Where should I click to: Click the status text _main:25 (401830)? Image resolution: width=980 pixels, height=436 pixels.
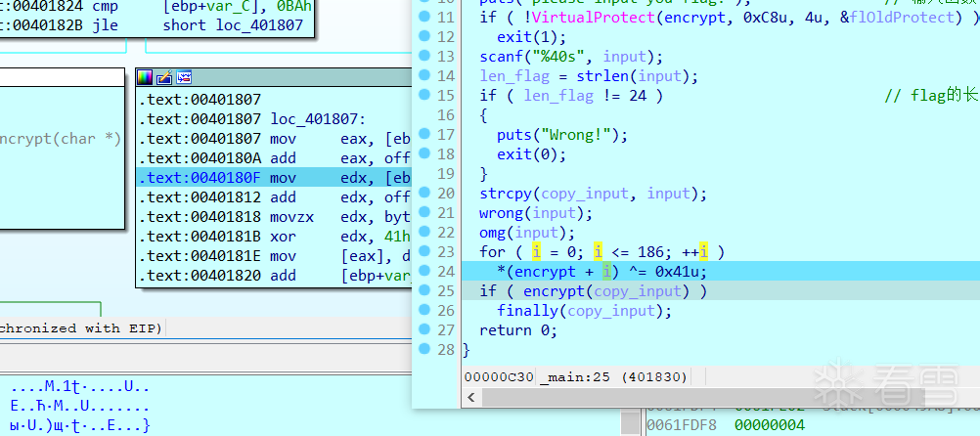[x=615, y=377]
